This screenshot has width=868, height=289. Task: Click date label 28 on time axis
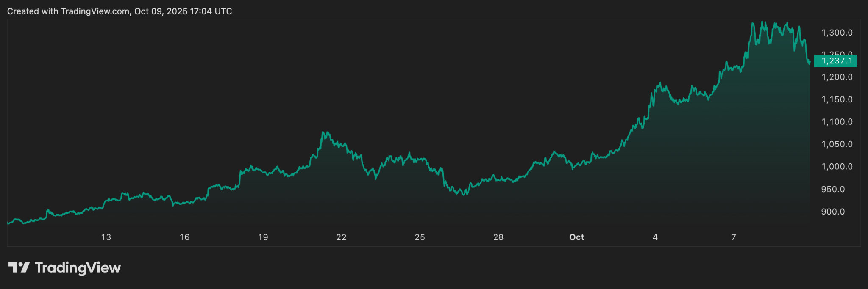pyautogui.click(x=498, y=237)
